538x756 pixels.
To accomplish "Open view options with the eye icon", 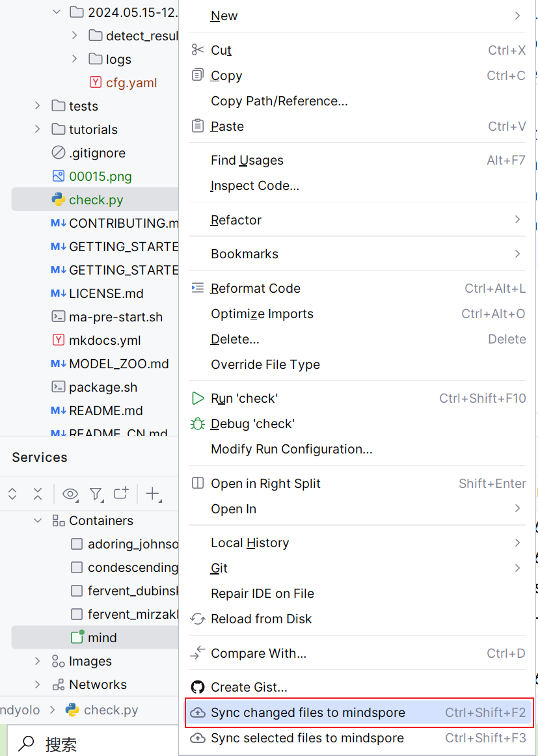I will tap(70, 494).
